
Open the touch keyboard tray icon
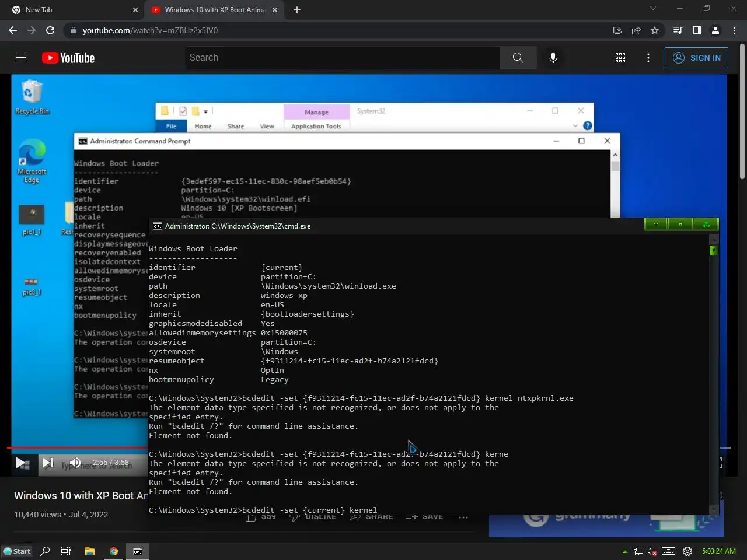click(x=669, y=551)
